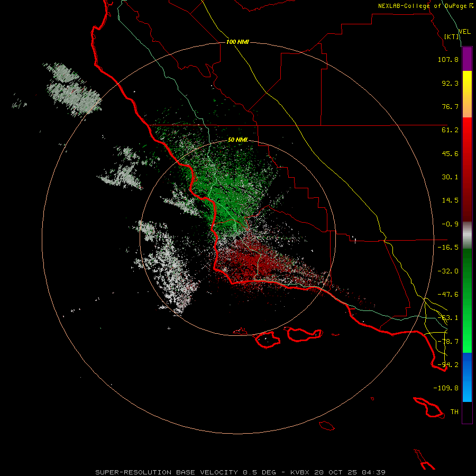Image resolution: width=476 pixels, height=476 pixels.
Task: Click the [KT] units label
Action: (452, 36)
